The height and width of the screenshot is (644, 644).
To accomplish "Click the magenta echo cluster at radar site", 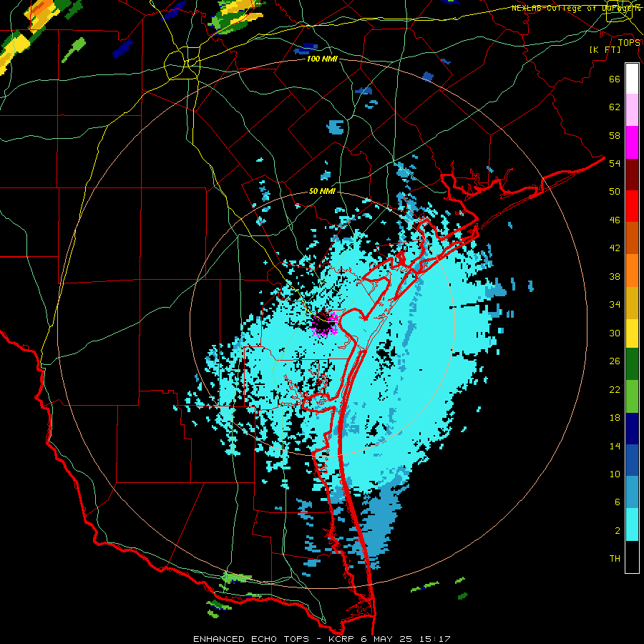I will click(x=325, y=324).
